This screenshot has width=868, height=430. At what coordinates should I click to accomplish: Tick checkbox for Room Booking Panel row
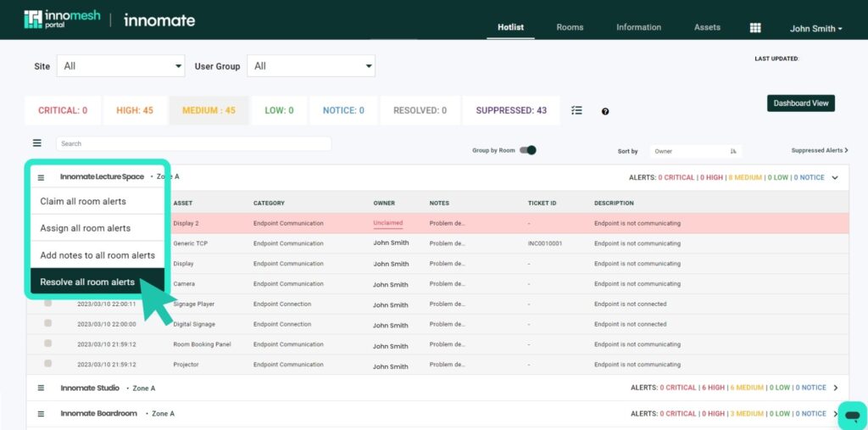(48, 343)
